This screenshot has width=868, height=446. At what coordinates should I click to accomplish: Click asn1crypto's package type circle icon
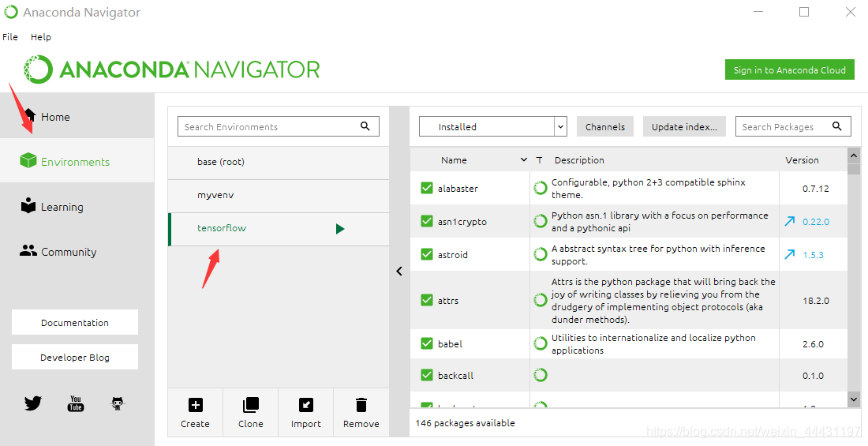[x=541, y=221]
